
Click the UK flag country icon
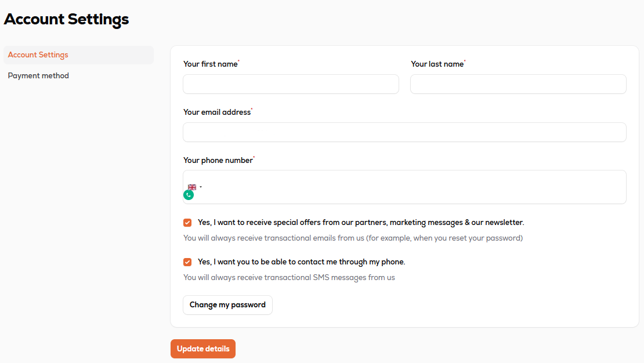click(191, 187)
